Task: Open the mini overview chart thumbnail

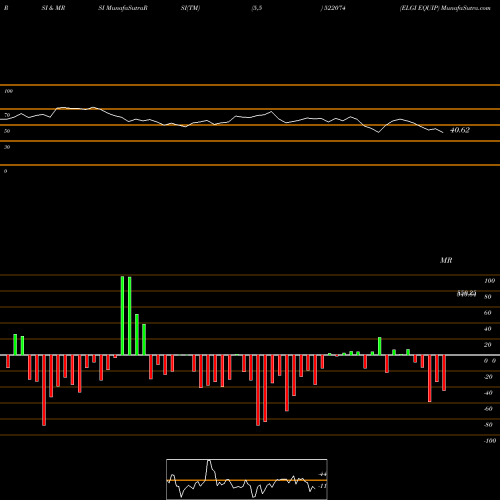Action: point(247,479)
